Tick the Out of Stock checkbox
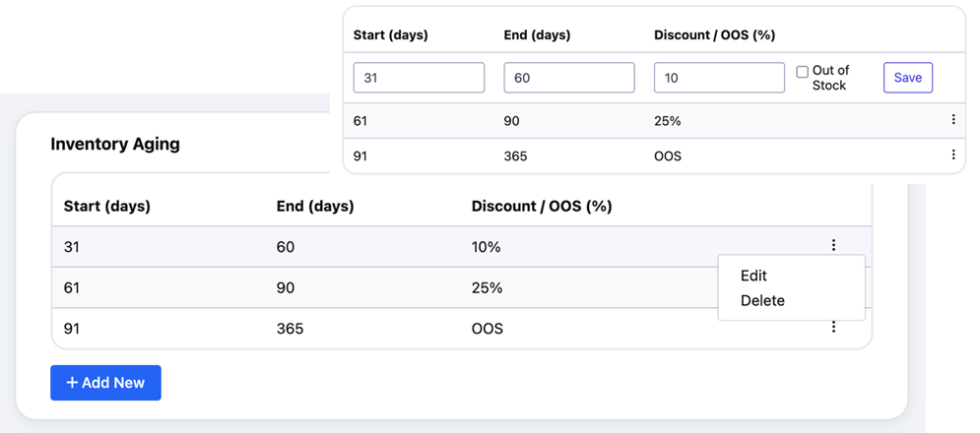Image resolution: width=980 pixels, height=433 pixels. (x=802, y=72)
